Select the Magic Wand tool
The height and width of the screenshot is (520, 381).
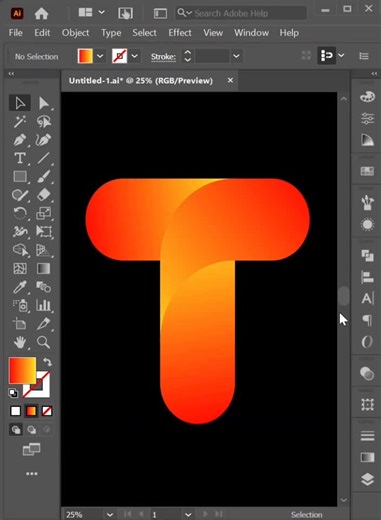pos(20,122)
